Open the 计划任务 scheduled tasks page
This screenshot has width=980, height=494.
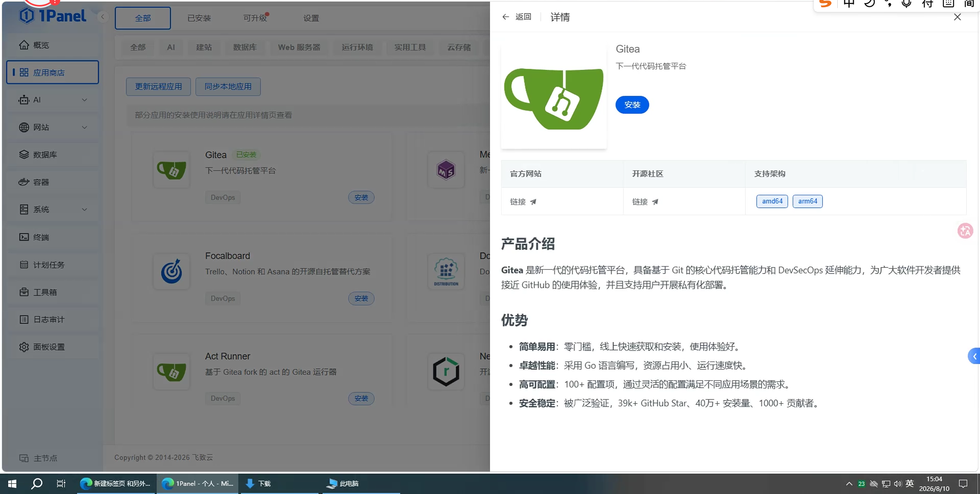(52, 265)
